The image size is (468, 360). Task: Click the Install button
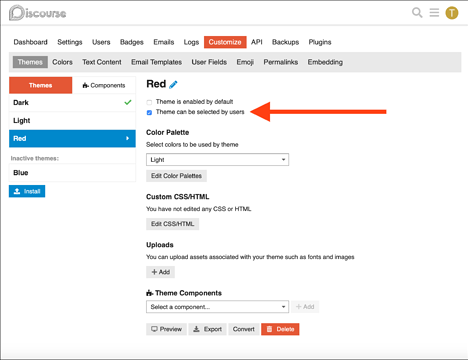[x=27, y=191]
